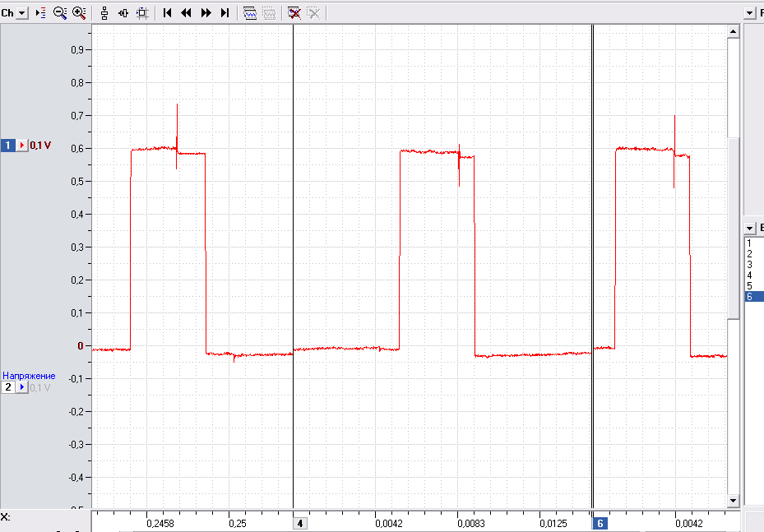Viewport: 764px width, 532px height.
Task: Jump to the first frame
Action: click(168, 13)
